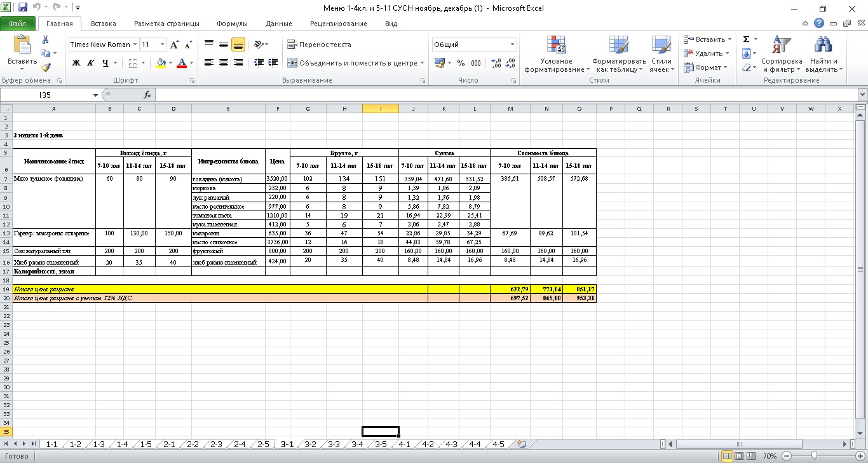Switch to sheet tab 3-2
Screen dimensions: 868x463
(x=310, y=444)
